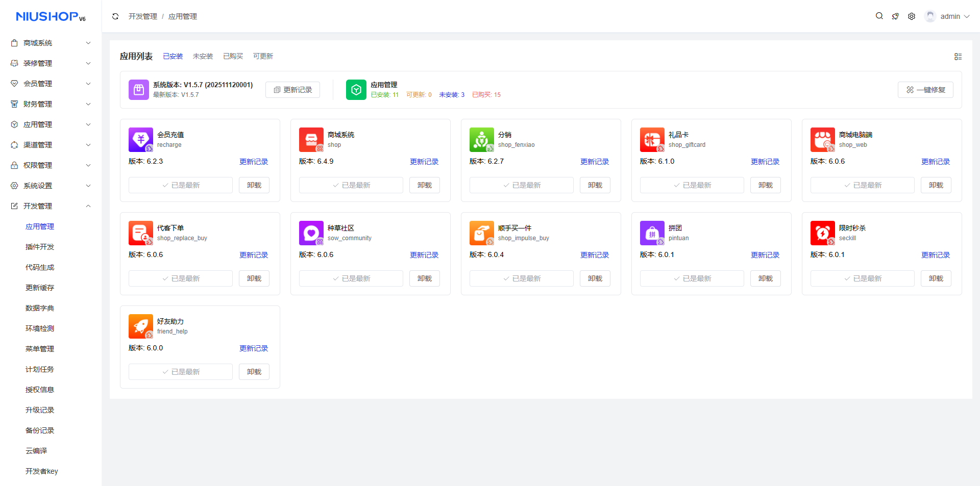The width and height of the screenshot is (980, 486).
Task: Click the 好友助力 rocket app icon
Action: coord(140,326)
